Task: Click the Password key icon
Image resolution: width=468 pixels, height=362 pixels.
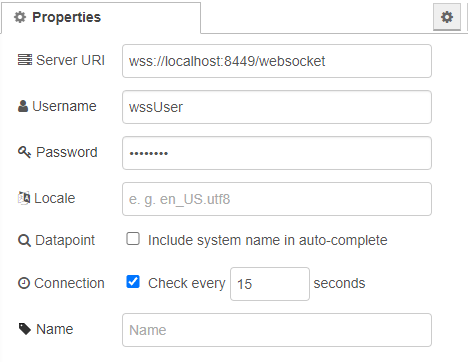Action: [x=24, y=152]
